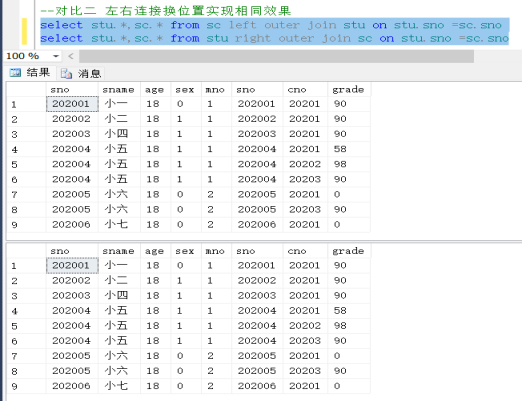The image size is (522, 402).
Task: Switch to the 消息 tab
Action: click(81, 73)
